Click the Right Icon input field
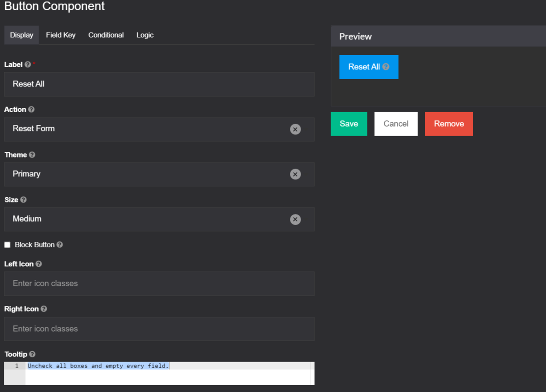The height and width of the screenshot is (392, 546). tap(159, 329)
